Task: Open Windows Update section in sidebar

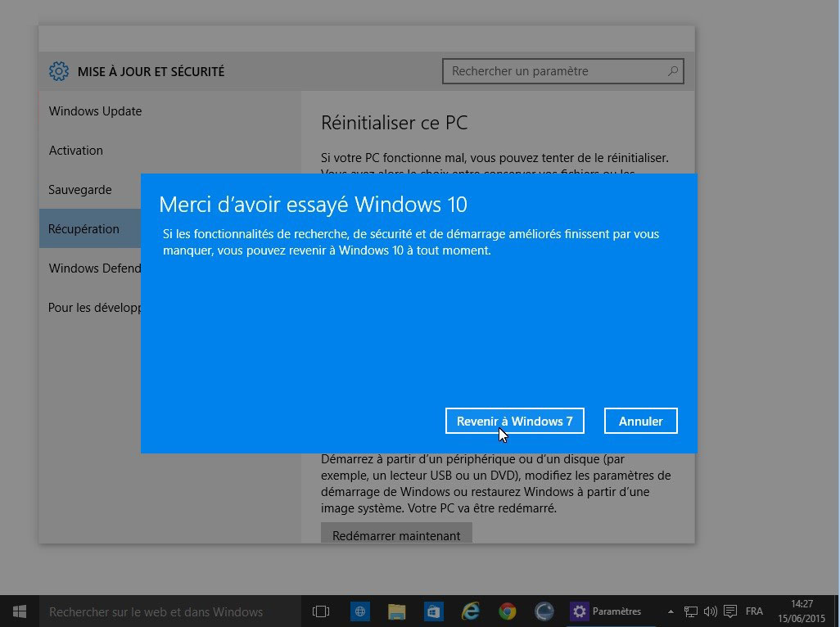Action: point(95,111)
